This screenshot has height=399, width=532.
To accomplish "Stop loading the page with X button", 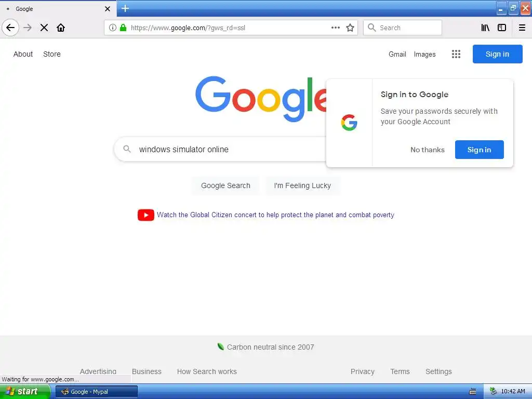I will pos(44,28).
